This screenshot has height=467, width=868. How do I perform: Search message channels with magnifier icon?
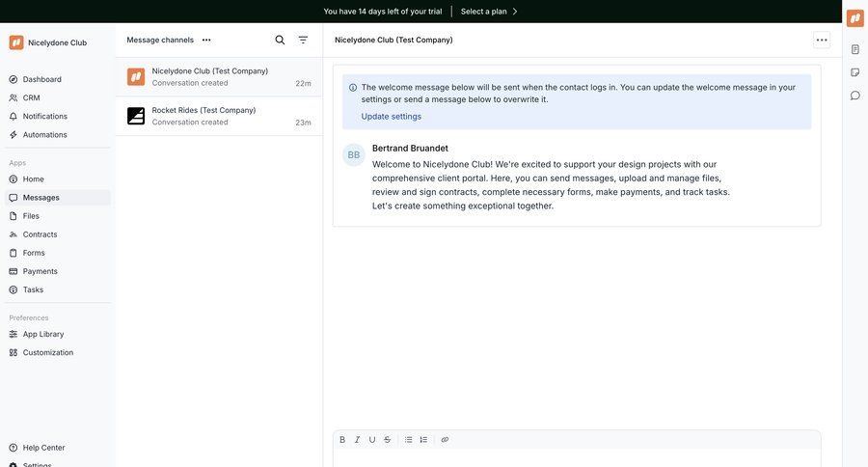pyautogui.click(x=280, y=40)
